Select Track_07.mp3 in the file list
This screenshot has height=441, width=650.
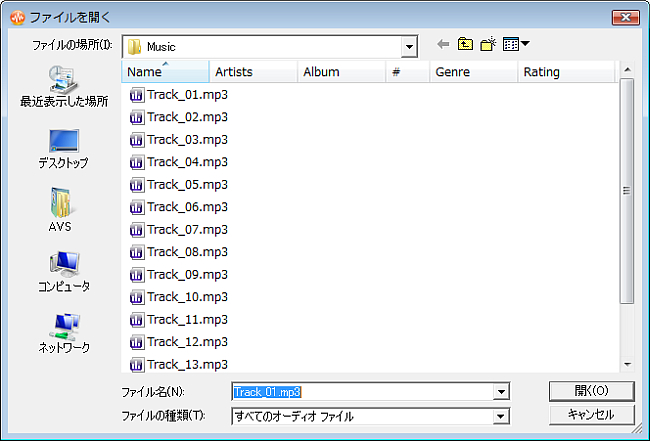pyautogui.click(x=179, y=230)
